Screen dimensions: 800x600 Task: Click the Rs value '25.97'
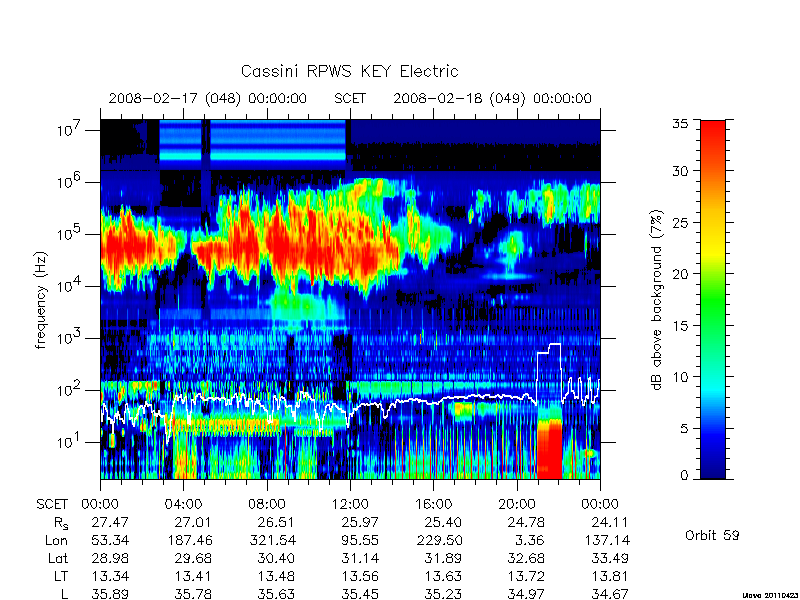pos(360,523)
